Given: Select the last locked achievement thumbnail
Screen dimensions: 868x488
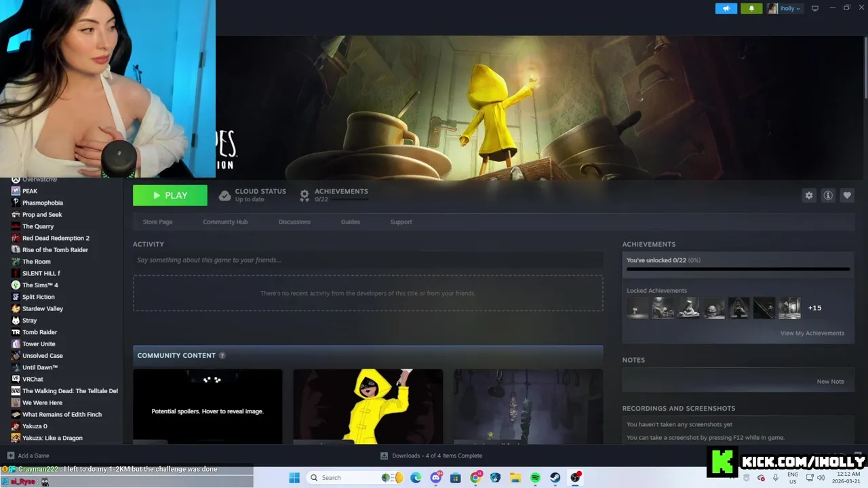Looking at the screenshot, I should (789, 308).
